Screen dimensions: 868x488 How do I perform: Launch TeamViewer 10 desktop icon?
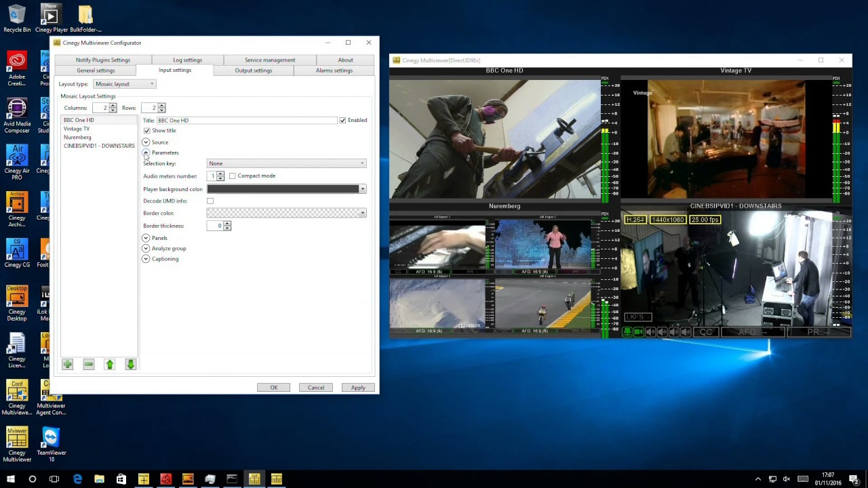point(51,444)
